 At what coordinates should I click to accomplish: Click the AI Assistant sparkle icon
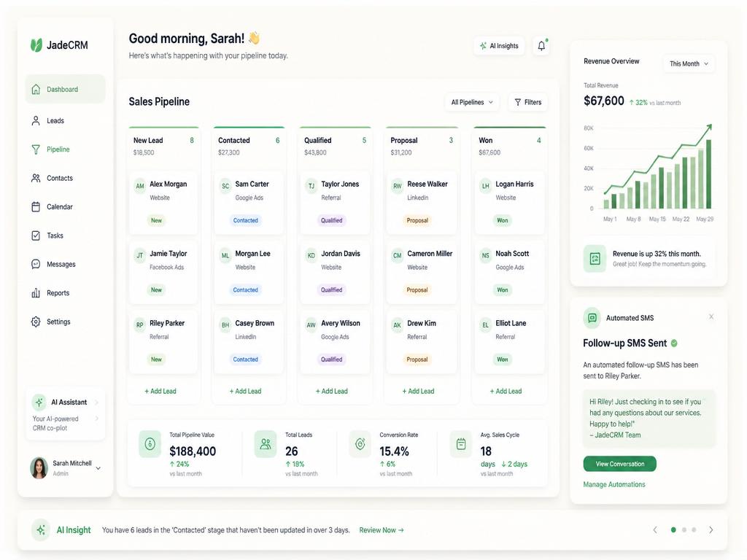pyautogui.click(x=39, y=402)
